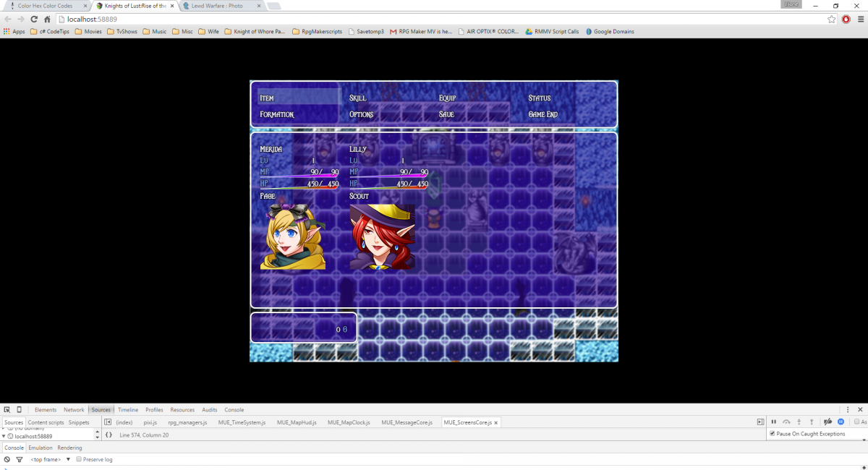868x470 pixels.
Task: Click the bookmark star icon
Action: tap(833, 19)
